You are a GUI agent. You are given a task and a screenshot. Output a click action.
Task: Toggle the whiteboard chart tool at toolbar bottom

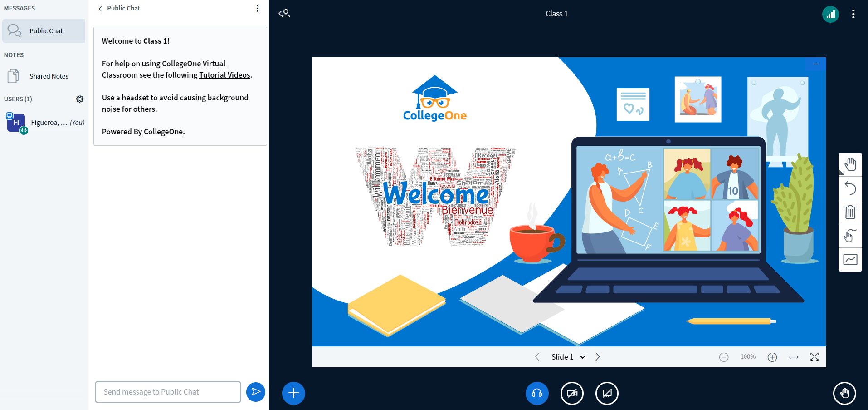pos(850,260)
